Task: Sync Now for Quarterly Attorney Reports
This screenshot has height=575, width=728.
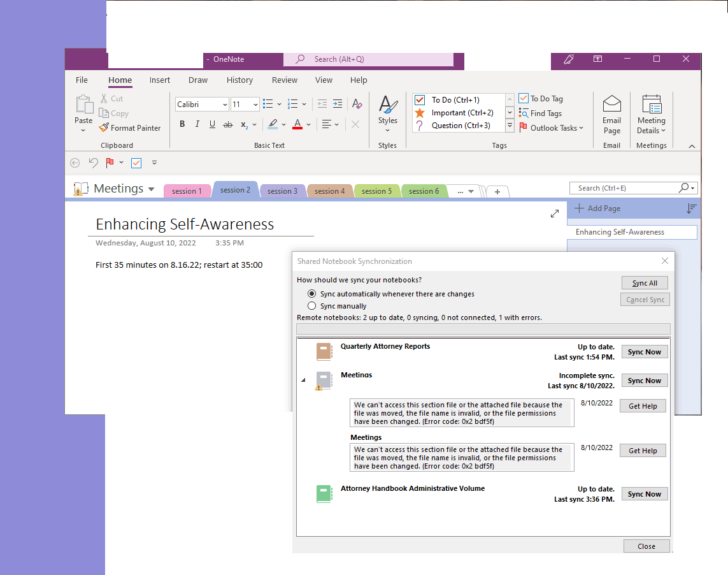Action: tap(645, 352)
